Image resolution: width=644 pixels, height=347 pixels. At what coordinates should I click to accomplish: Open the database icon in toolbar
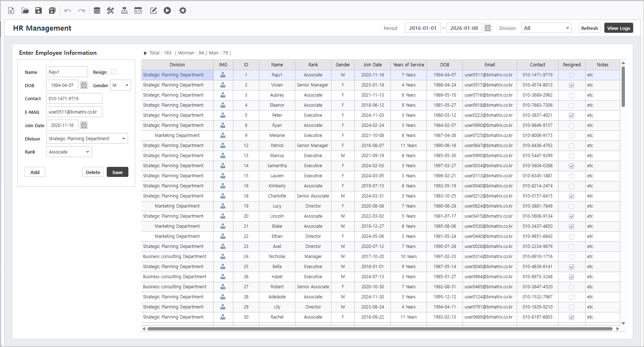[97, 10]
